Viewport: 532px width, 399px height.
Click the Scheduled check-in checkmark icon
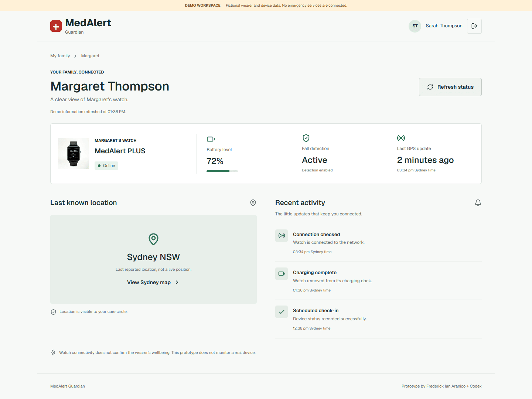(x=282, y=312)
